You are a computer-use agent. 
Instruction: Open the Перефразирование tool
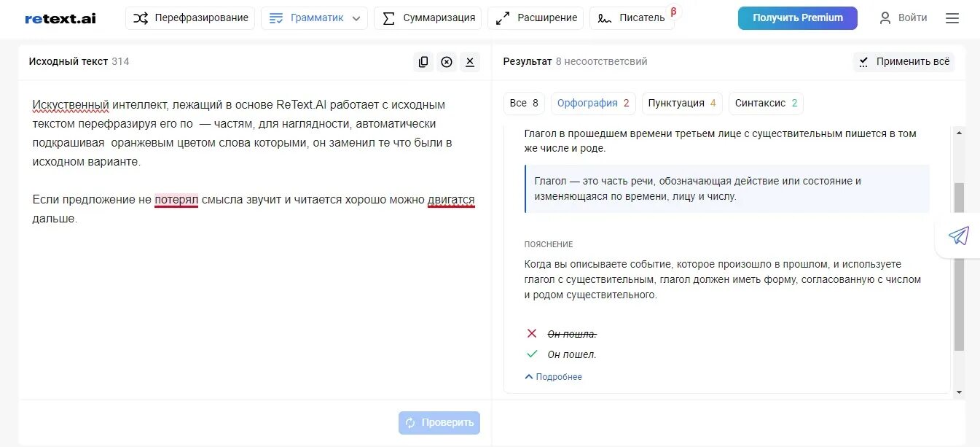click(190, 18)
